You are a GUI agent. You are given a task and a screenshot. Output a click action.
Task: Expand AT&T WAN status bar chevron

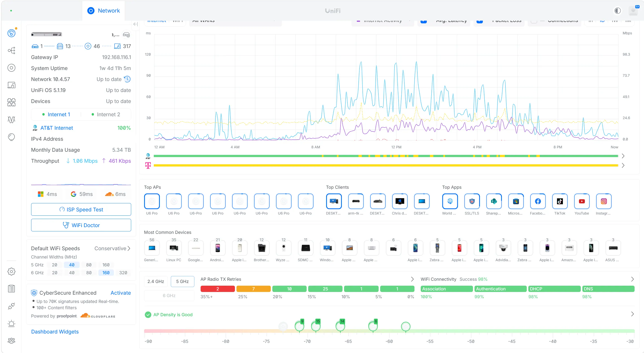coord(623,156)
